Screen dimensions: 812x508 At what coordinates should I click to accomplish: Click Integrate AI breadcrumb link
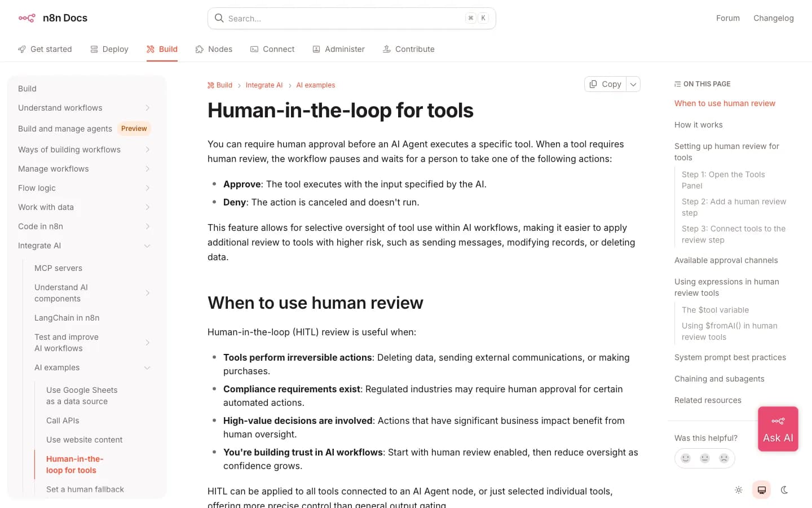[264, 85]
